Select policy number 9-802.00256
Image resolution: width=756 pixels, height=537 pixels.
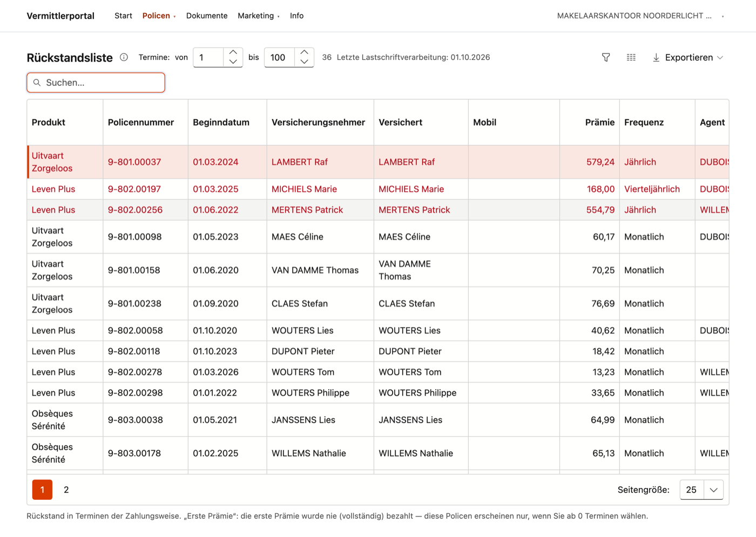[135, 210]
